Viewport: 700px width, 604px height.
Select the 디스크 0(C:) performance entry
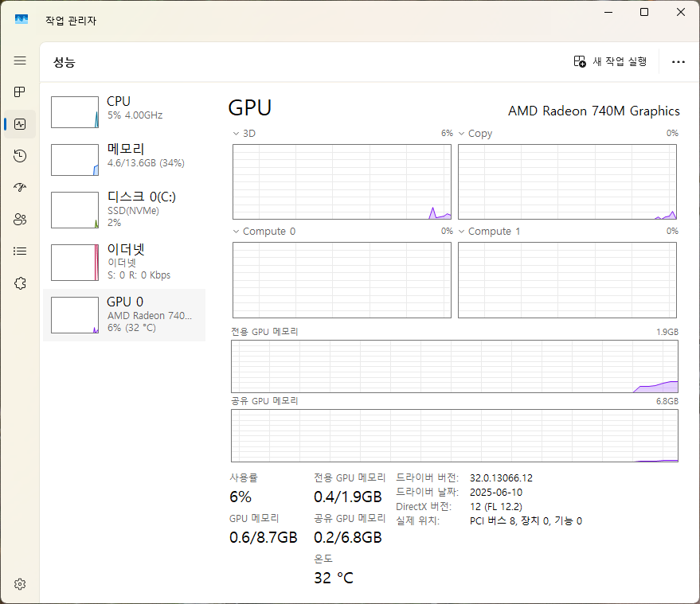[x=124, y=209]
